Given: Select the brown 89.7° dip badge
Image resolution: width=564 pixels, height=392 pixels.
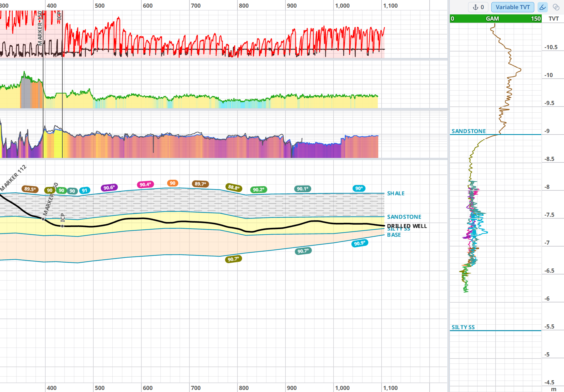Looking at the screenshot, I should pos(200,184).
